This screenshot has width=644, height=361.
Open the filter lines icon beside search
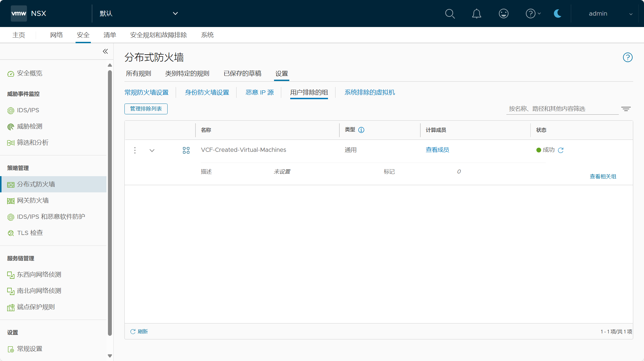[626, 109]
